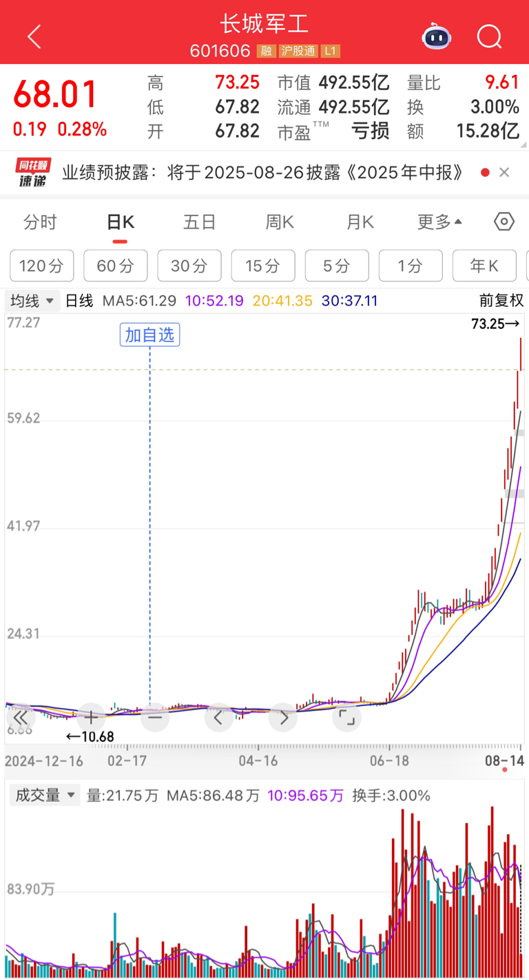Tap the 市盈 亏损 value
This screenshot has width=529, height=980.
click(x=371, y=131)
